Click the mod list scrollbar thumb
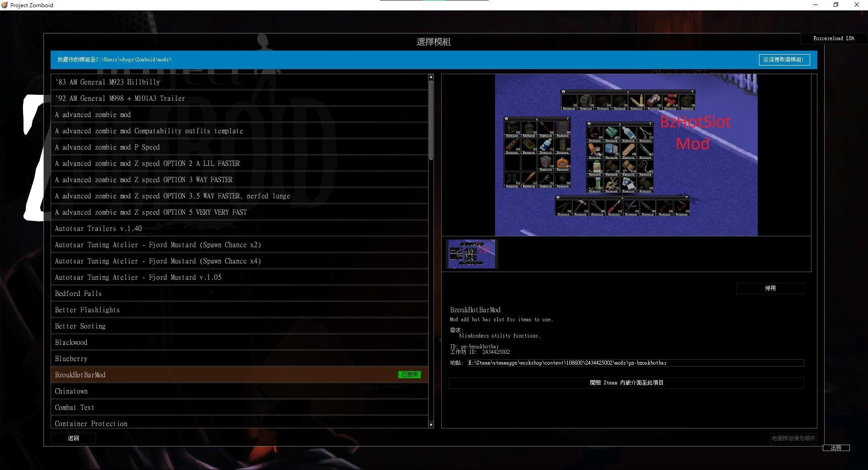The width and height of the screenshot is (868, 470). 431,120
